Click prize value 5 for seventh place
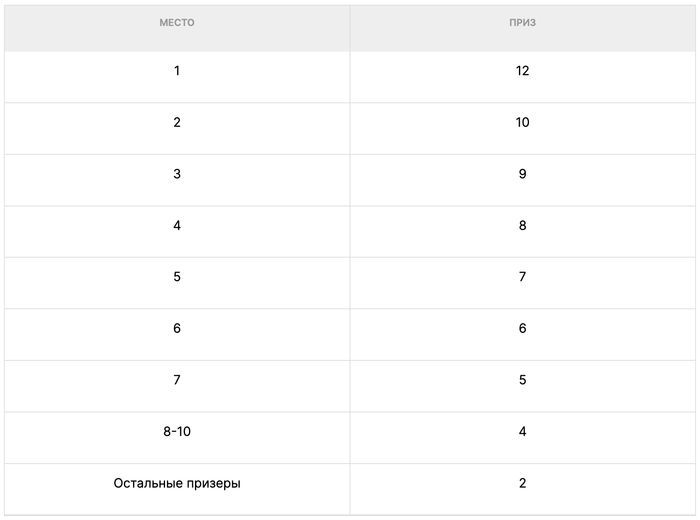This screenshot has height=520, width=700. (x=522, y=380)
